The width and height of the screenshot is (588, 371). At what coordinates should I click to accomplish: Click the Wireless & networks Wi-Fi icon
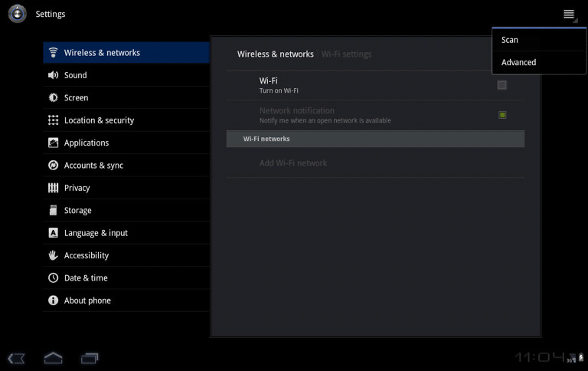click(53, 53)
